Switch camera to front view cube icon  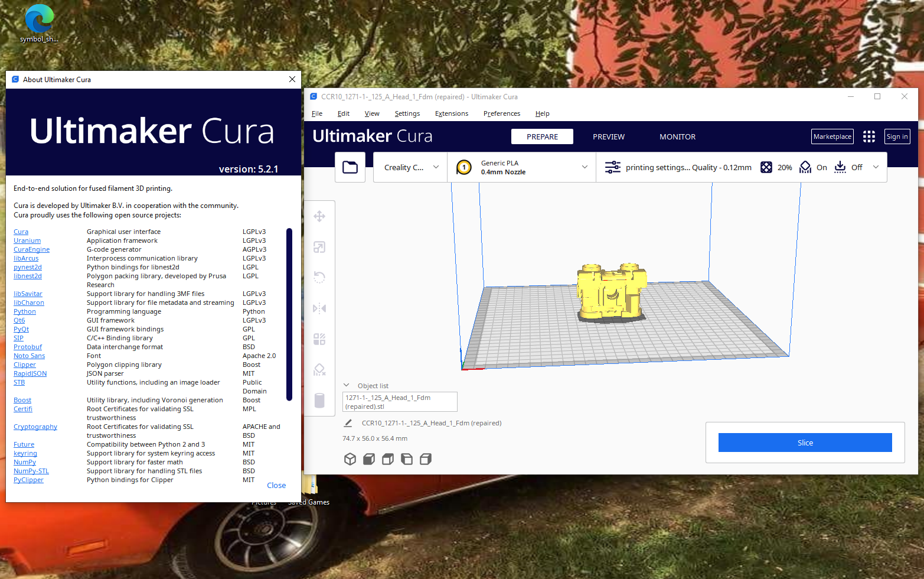point(368,458)
